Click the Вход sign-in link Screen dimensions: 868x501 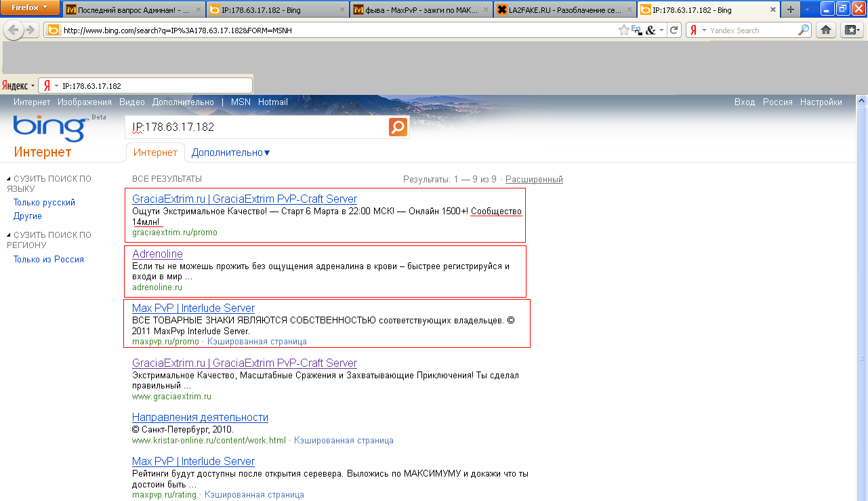click(745, 102)
